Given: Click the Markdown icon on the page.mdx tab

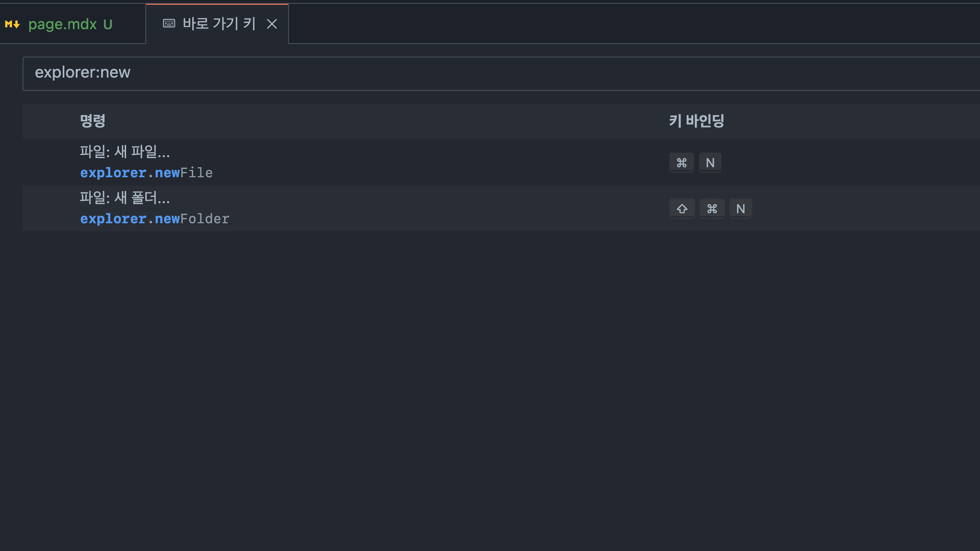Looking at the screenshot, I should pos(12,24).
